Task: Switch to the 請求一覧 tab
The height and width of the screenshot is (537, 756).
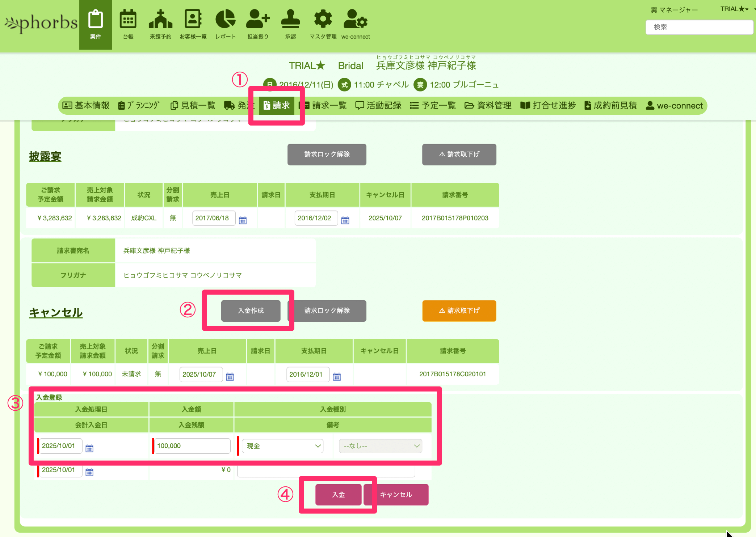Action: tap(325, 106)
